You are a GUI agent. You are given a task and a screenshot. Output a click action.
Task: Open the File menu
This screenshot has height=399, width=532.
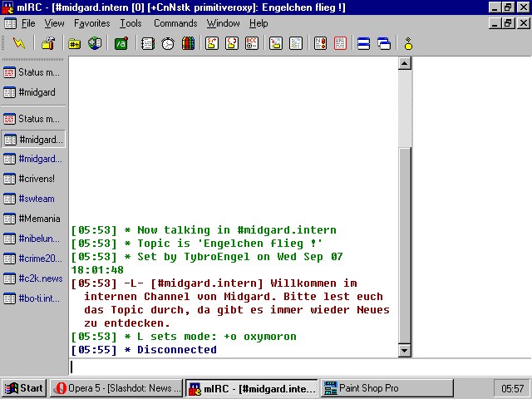pyautogui.click(x=28, y=23)
